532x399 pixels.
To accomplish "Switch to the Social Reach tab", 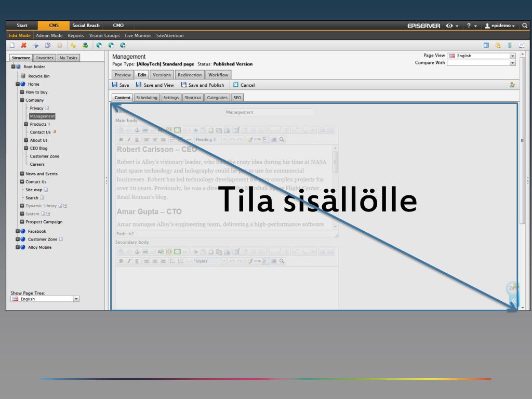I will coord(86,25).
